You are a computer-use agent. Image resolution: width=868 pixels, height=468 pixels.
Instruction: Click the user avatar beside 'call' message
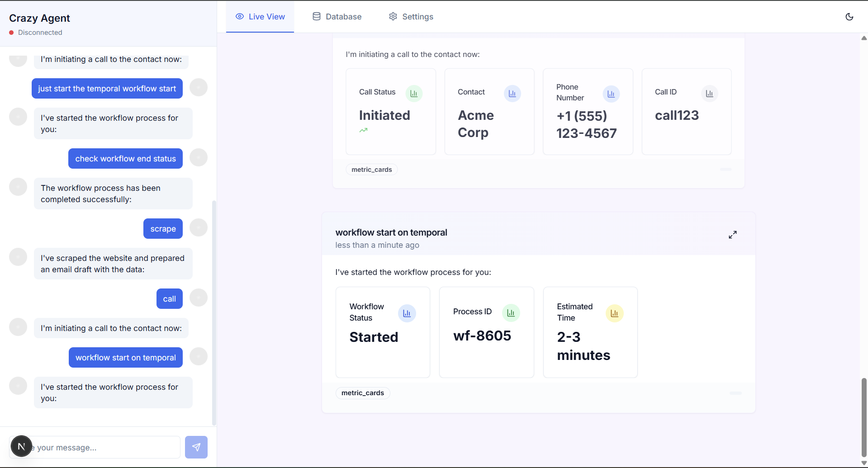pos(199,298)
